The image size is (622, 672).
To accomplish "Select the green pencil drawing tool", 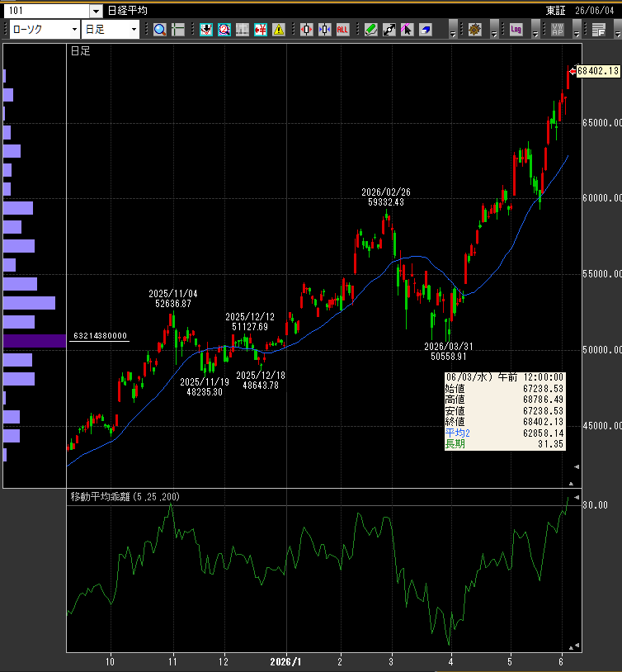I will click(x=371, y=30).
